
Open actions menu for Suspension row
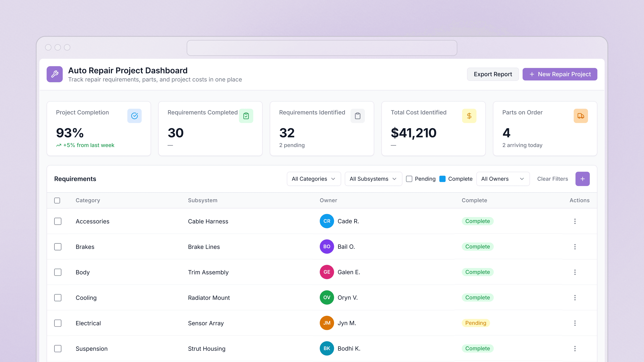point(575,349)
